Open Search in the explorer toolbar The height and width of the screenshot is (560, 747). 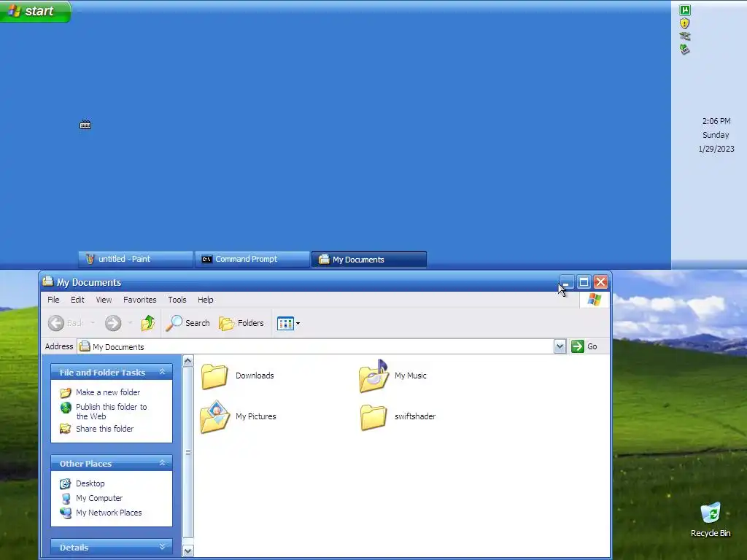187,323
